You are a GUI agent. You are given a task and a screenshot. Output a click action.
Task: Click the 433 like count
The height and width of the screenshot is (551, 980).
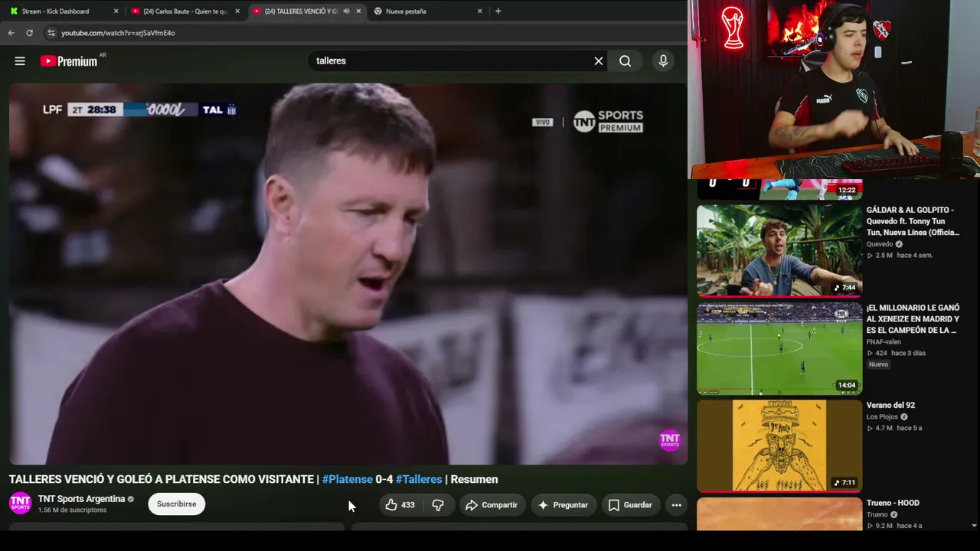(408, 505)
